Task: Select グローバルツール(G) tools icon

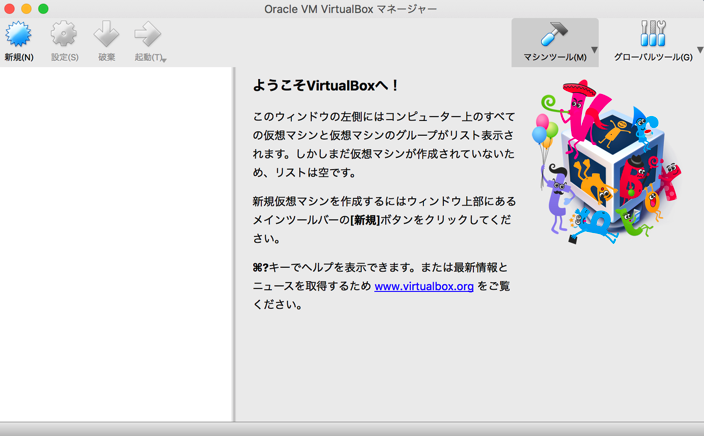Action: [x=653, y=34]
